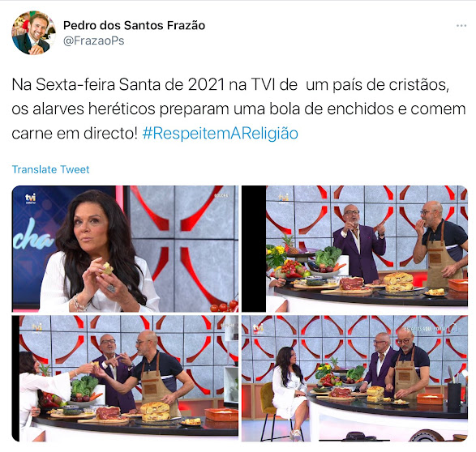
Task: Click the TVI logo in the bottom-right photo
Action: pos(259,328)
